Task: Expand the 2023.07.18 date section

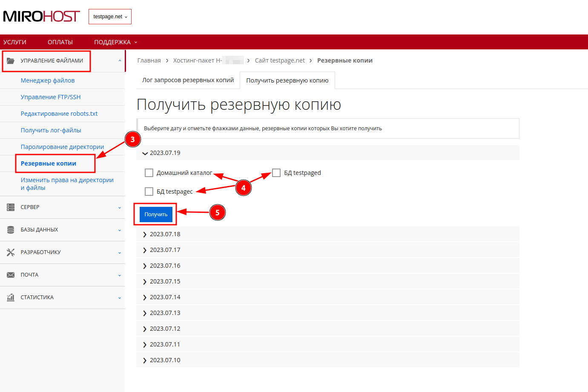Action: click(328, 234)
